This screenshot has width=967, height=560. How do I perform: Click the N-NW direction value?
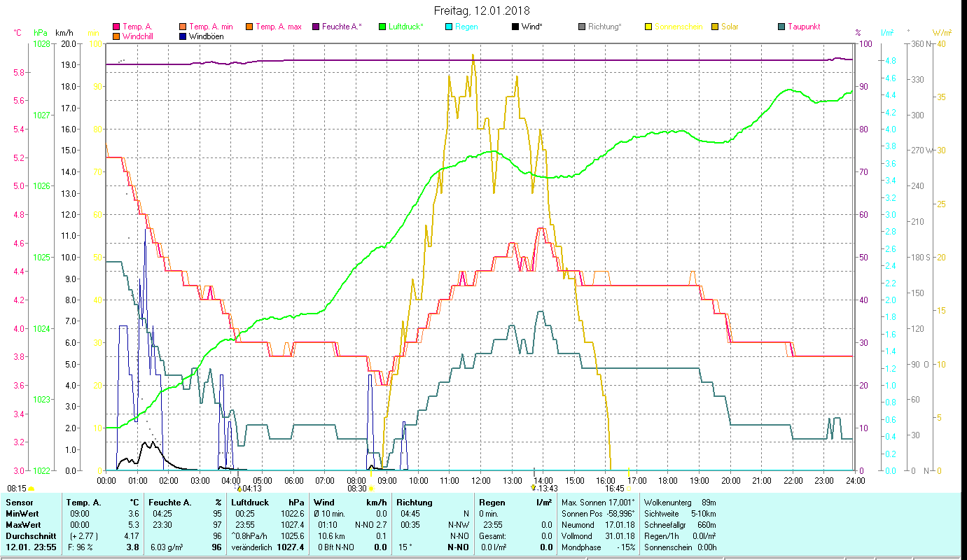(x=459, y=525)
